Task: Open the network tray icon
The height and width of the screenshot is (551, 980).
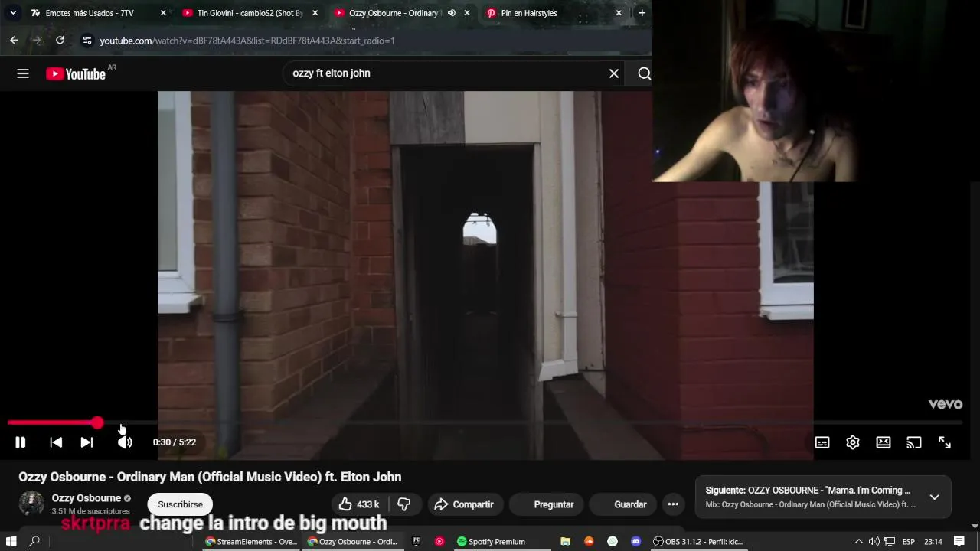Action: [890, 542]
